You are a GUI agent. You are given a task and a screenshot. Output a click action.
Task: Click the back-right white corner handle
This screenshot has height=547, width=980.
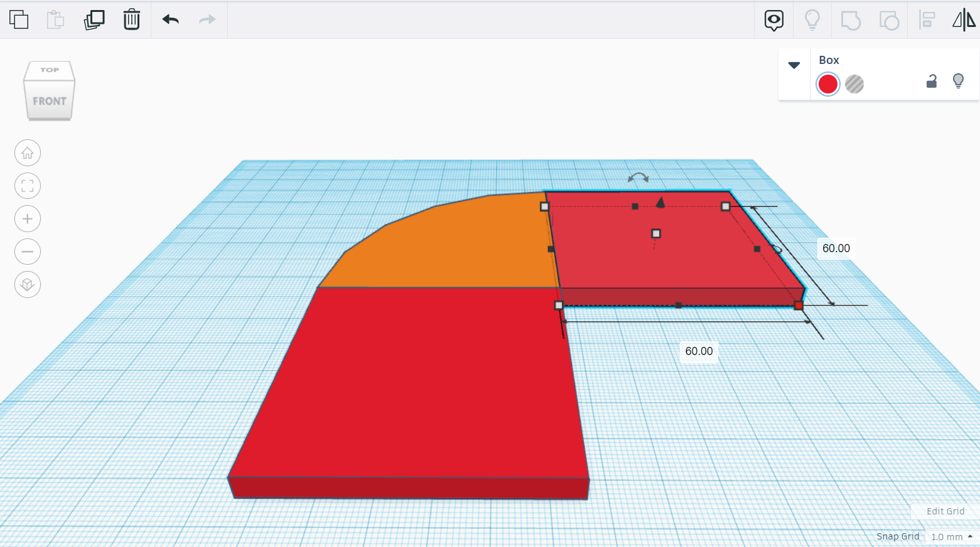click(x=726, y=206)
